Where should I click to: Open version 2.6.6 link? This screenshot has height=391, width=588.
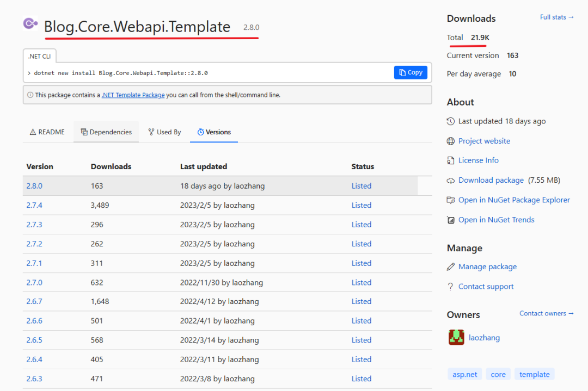pyautogui.click(x=34, y=321)
